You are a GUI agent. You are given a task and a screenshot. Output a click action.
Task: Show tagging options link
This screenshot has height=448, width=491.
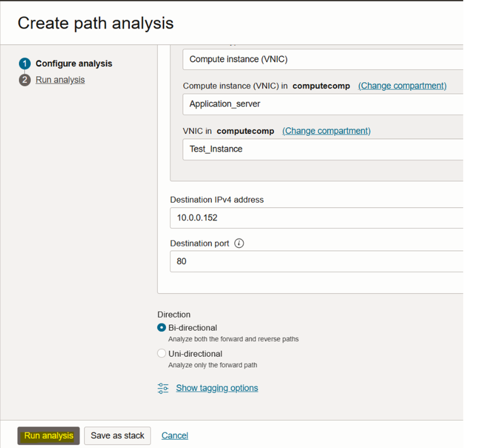click(217, 388)
